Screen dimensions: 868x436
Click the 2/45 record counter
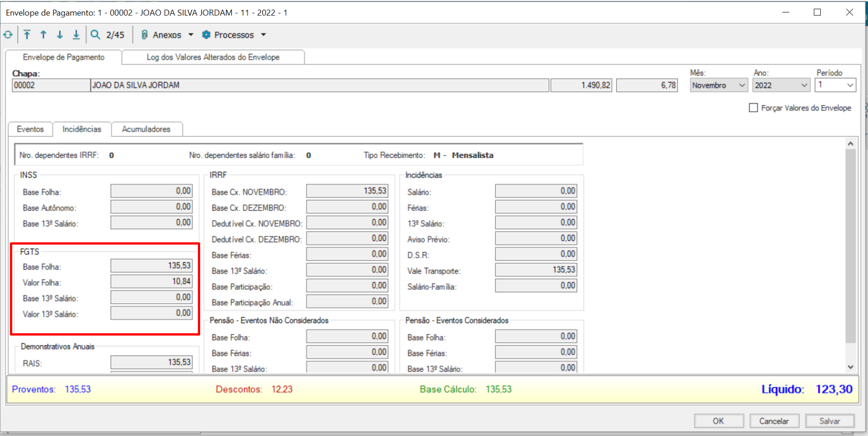point(115,35)
